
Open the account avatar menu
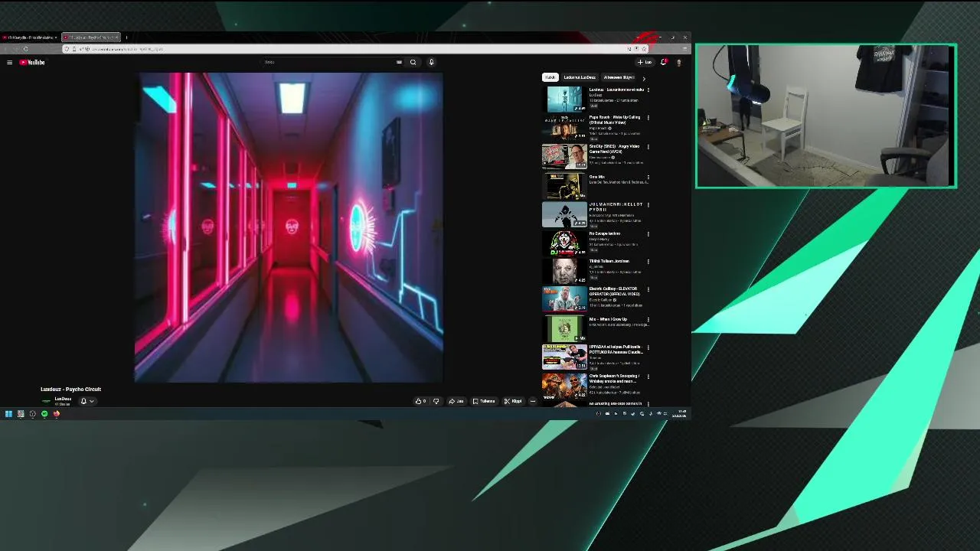coord(678,62)
